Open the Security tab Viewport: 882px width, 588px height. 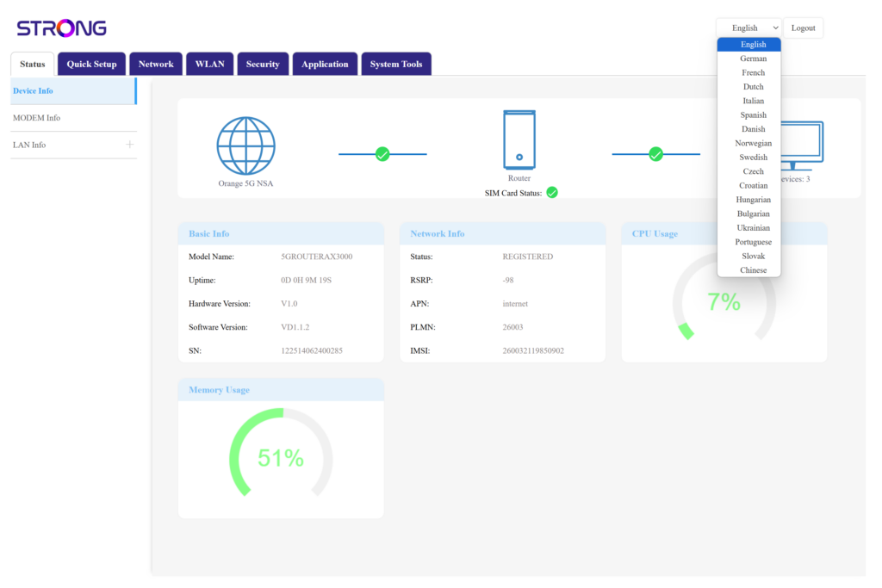pos(263,65)
